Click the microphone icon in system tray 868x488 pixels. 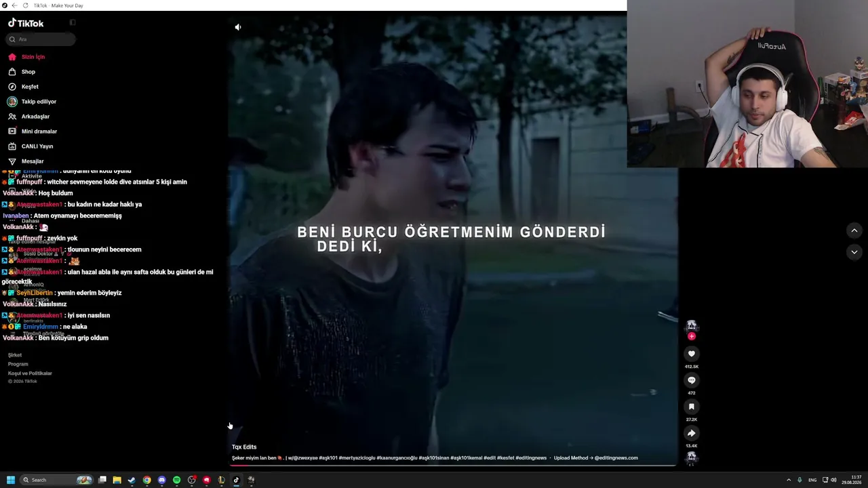(800, 480)
